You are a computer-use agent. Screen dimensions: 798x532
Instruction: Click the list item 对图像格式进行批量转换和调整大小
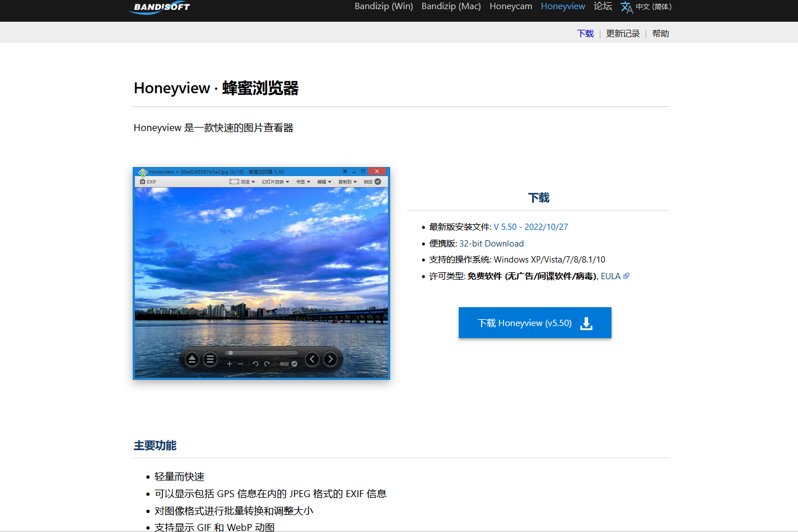click(x=234, y=511)
